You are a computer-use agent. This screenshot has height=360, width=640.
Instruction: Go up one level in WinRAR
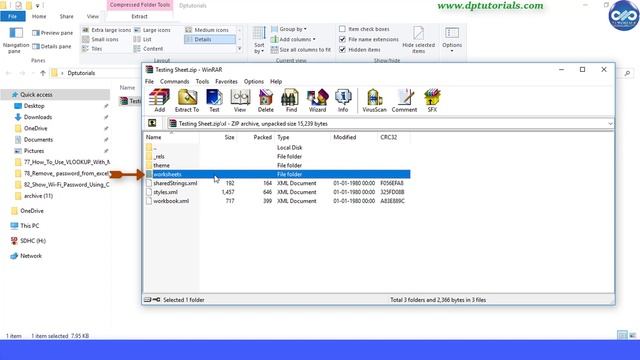pyautogui.click(x=152, y=123)
